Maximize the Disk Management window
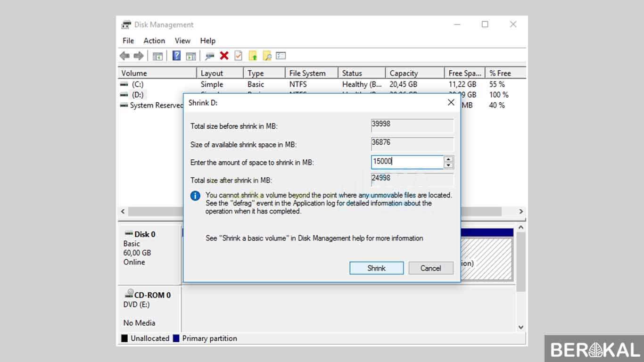Screen dimensions: 644x362 coord(485,25)
